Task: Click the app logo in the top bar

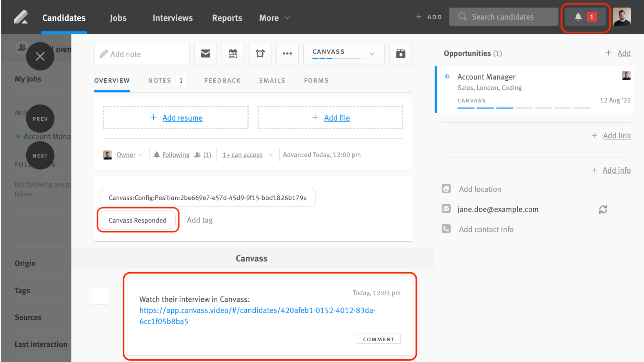Action: pyautogui.click(x=21, y=17)
